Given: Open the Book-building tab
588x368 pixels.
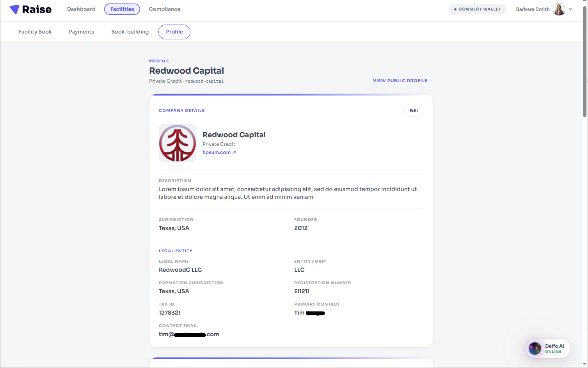Looking at the screenshot, I should point(130,32).
